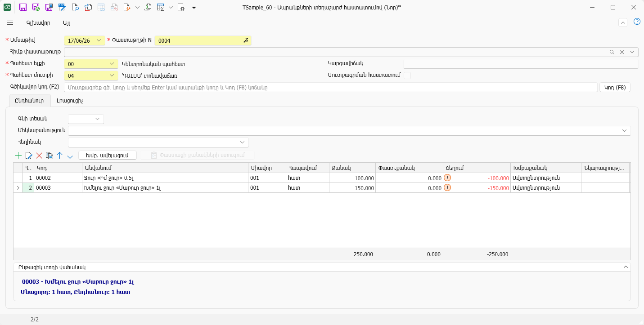Screen dimensions: 644x325
Task: Click quantity cell 150.000
Action: pyautogui.click(x=352, y=188)
